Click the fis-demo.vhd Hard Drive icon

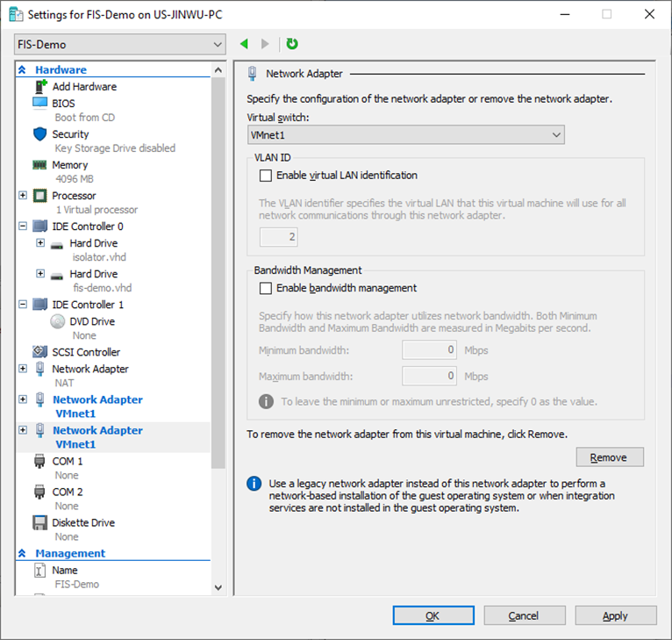(x=57, y=276)
